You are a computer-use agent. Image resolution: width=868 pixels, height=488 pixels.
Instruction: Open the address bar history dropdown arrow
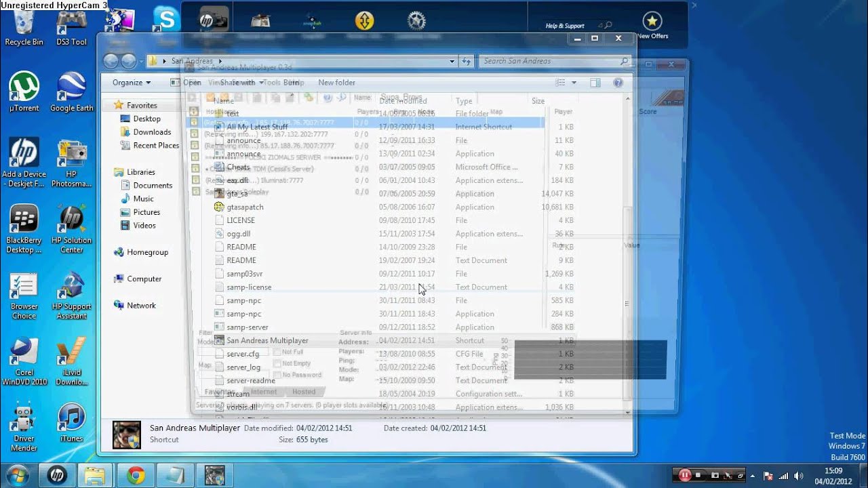point(452,61)
